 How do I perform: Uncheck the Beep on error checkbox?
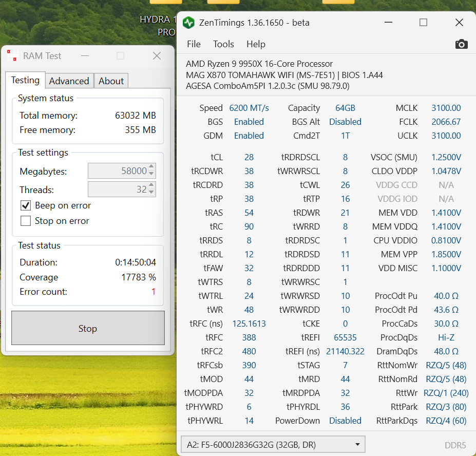pos(26,205)
